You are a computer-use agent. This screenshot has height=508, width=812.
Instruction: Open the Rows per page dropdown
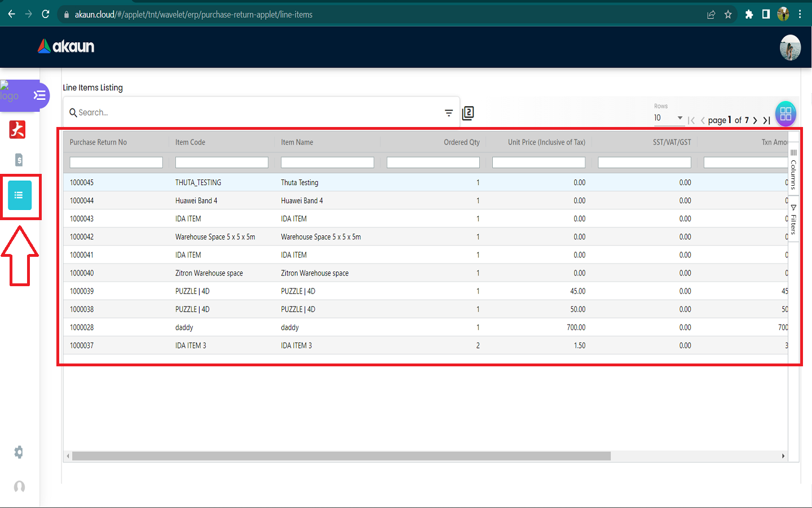pyautogui.click(x=668, y=118)
